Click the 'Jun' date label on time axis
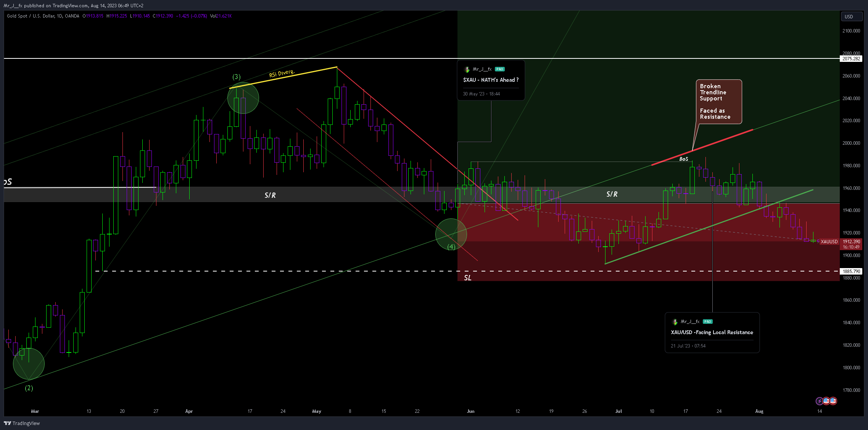This screenshot has height=430, width=868. [x=471, y=411]
